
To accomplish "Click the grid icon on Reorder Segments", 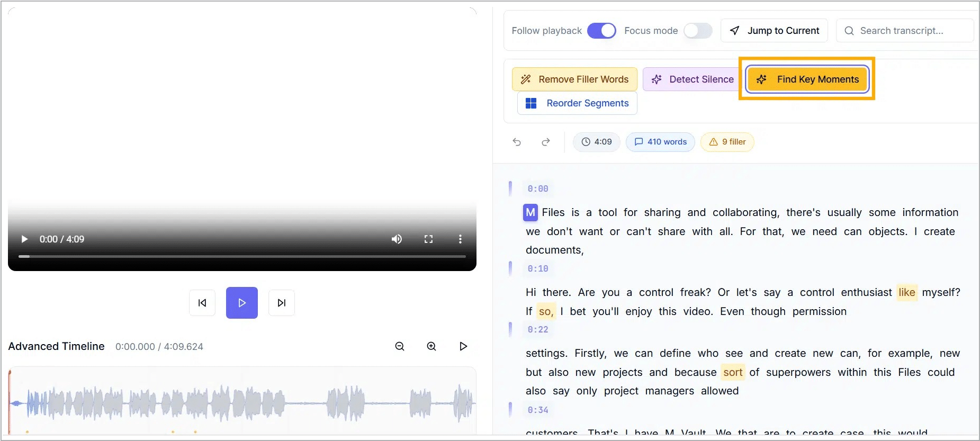I will 531,103.
